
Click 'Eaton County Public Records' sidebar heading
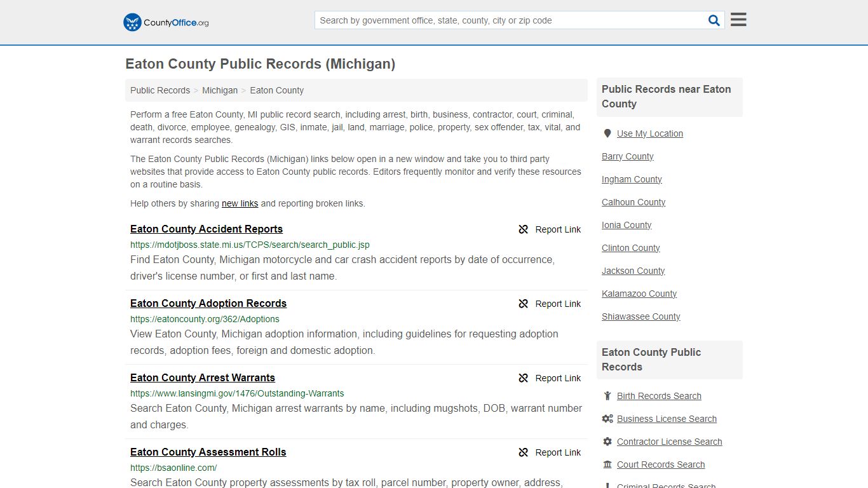click(651, 360)
